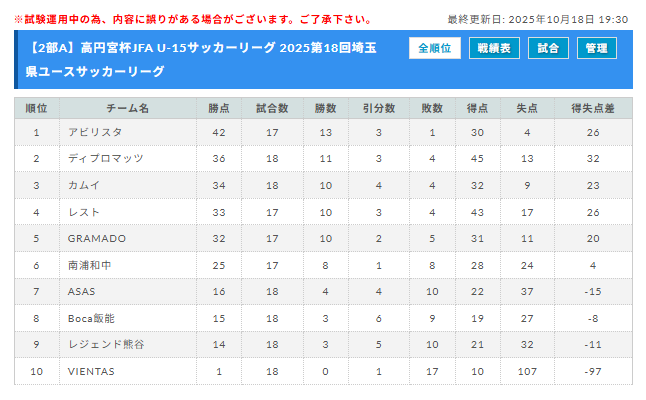Image resolution: width=646 pixels, height=400 pixels.
Task: Select the VIENTAS team
Action: [91, 372]
